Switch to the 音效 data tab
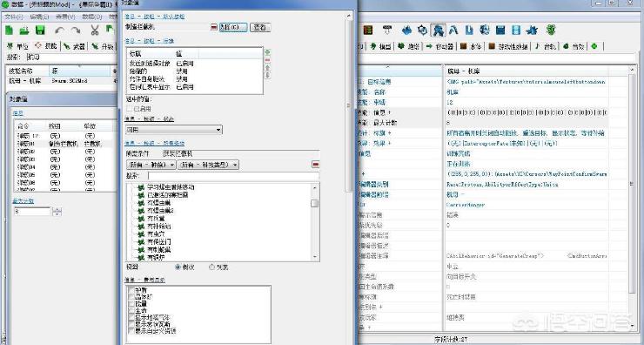Viewport: 644px width, 345px height. 574,46
